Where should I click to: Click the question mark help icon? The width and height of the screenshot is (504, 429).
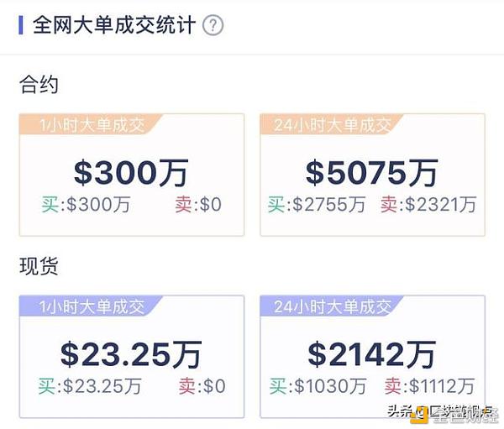tap(213, 25)
